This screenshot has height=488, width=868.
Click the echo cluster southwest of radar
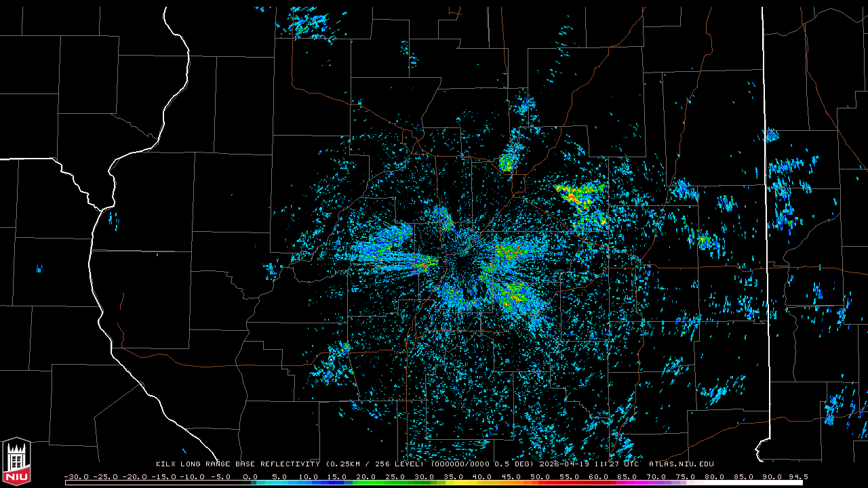coord(334,363)
